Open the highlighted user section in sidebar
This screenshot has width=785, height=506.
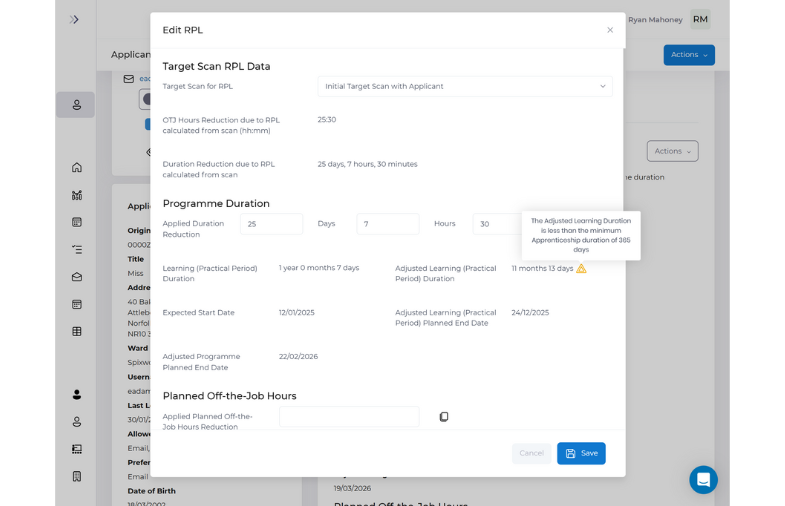76,105
